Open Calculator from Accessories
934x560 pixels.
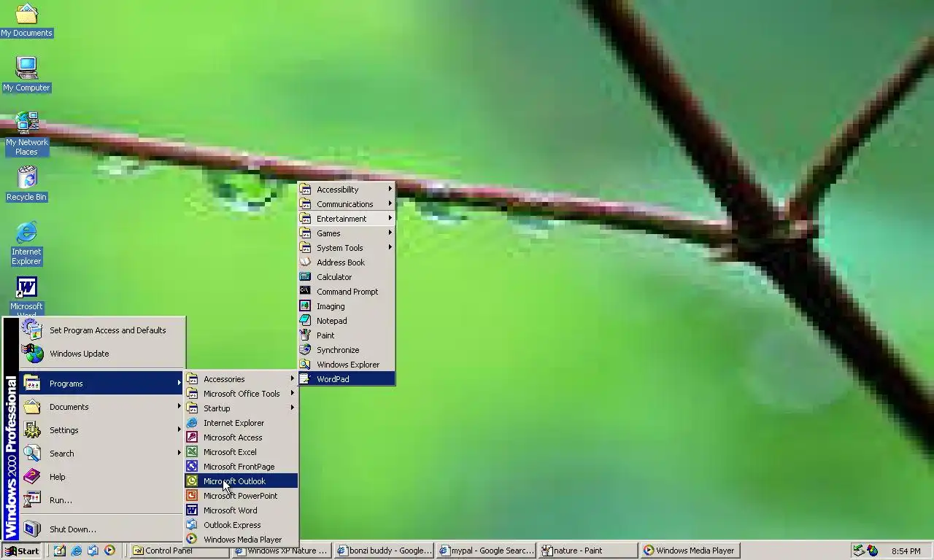(347, 277)
